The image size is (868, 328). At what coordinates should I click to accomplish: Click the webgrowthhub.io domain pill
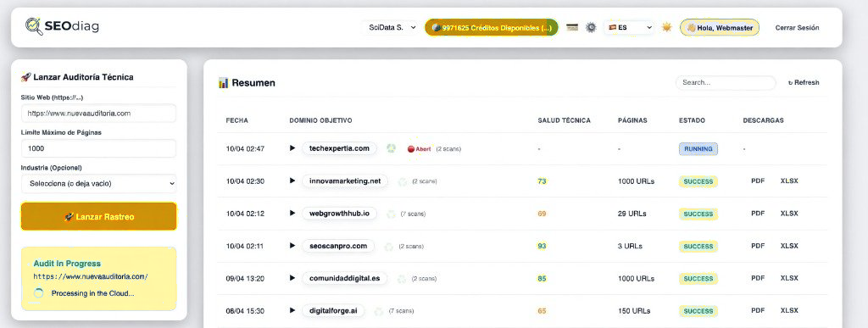(339, 213)
